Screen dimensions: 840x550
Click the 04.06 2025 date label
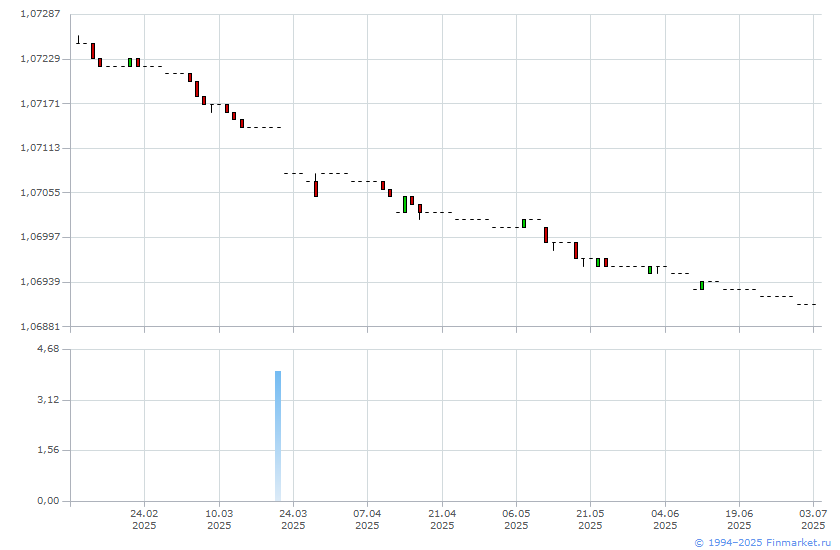(665, 519)
